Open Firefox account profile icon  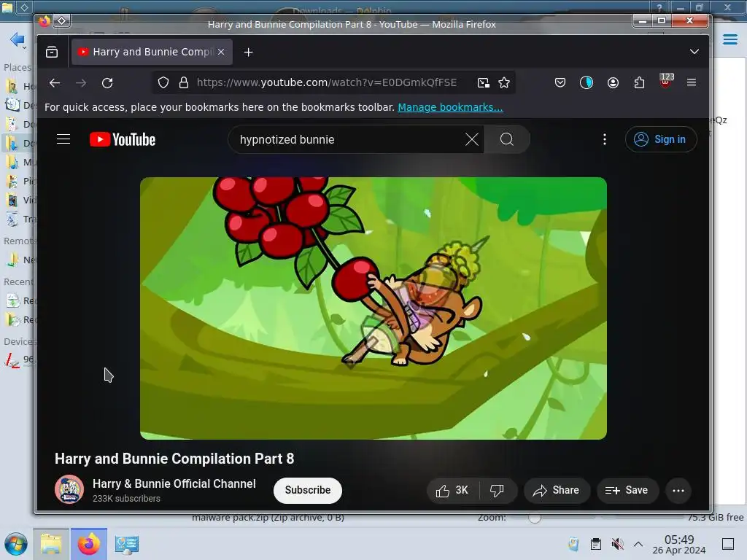click(613, 83)
